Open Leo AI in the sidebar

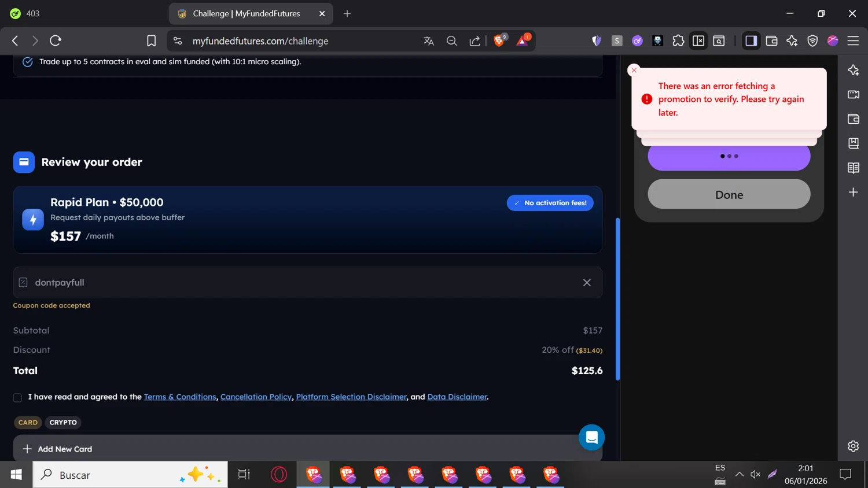[853, 70]
